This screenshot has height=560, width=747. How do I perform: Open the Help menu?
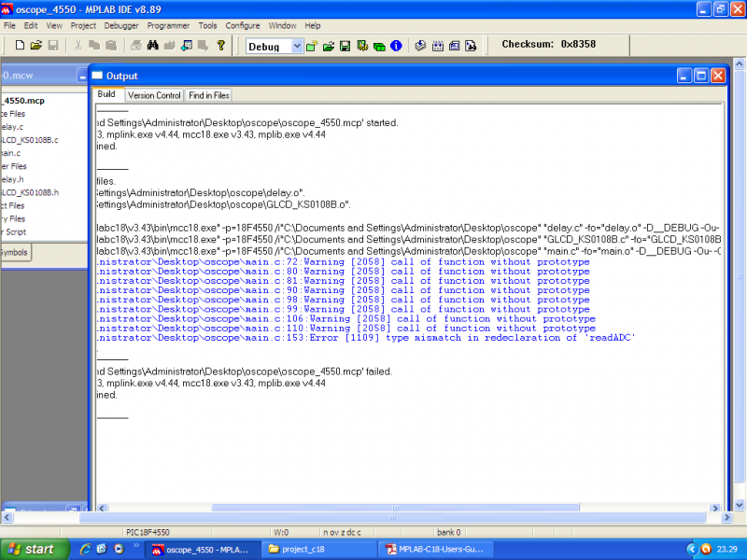click(x=313, y=26)
